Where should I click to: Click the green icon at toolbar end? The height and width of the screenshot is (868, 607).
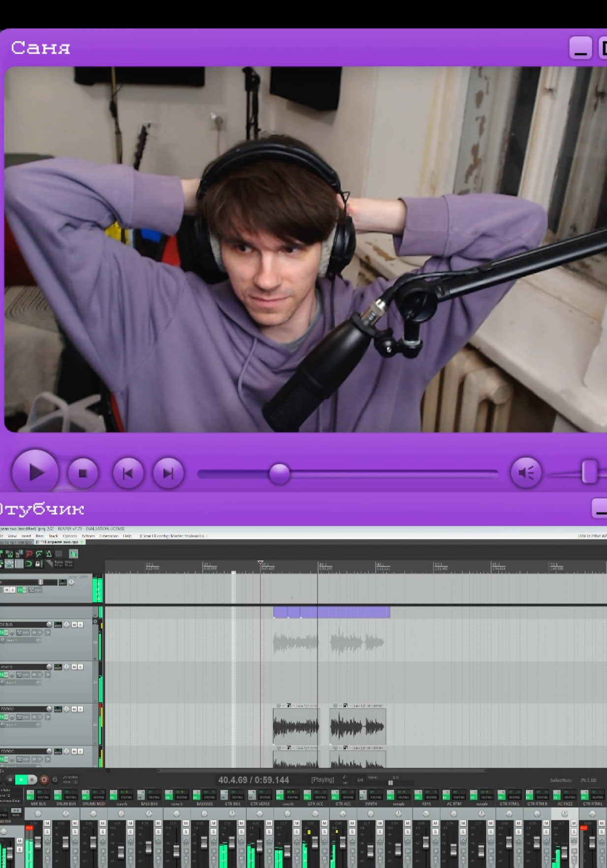click(x=73, y=554)
